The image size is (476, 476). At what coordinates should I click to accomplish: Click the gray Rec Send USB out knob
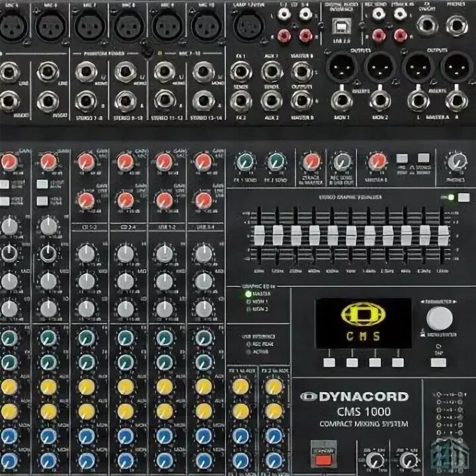(341, 161)
